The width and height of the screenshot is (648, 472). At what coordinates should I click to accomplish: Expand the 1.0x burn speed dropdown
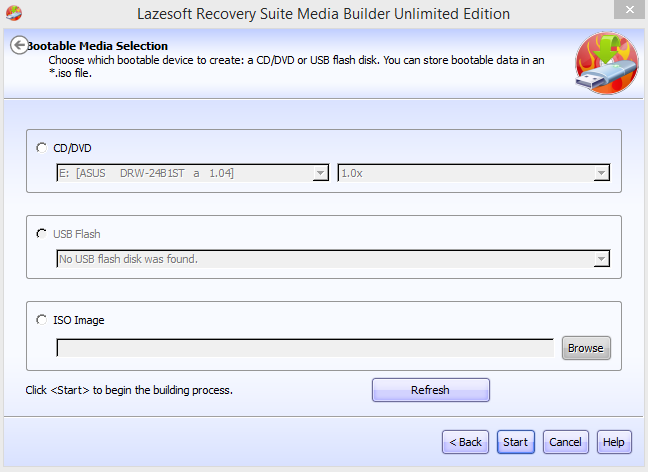[474, 173]
